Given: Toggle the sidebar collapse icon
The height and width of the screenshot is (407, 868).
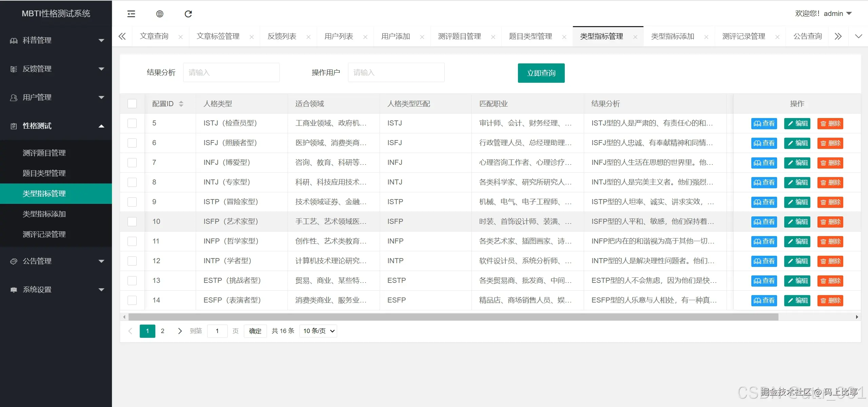Looking at the screenshot, I should point(131,14).
